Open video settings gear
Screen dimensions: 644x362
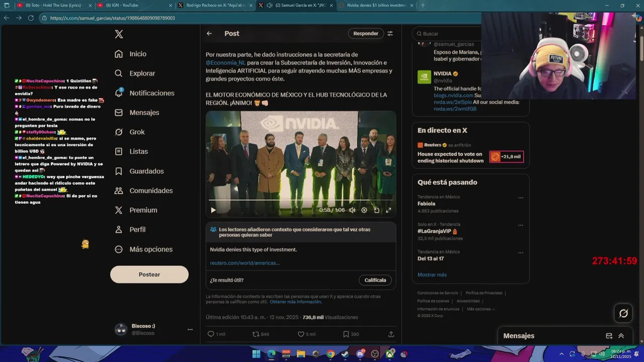point(364,210)
